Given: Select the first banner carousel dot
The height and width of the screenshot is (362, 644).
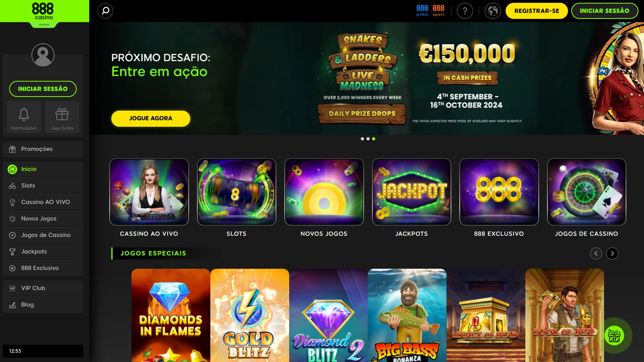Looking at the screenshot, I should coord(362,139).
